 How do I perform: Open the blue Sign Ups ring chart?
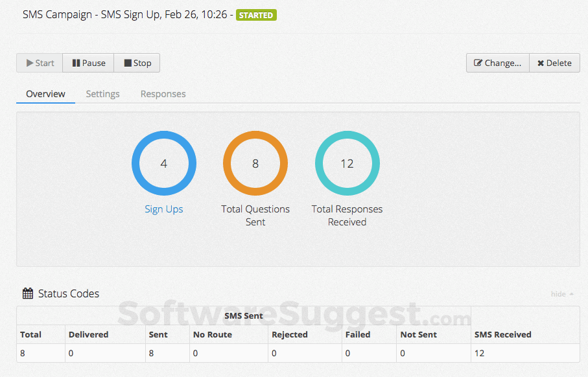pos(164,163)
